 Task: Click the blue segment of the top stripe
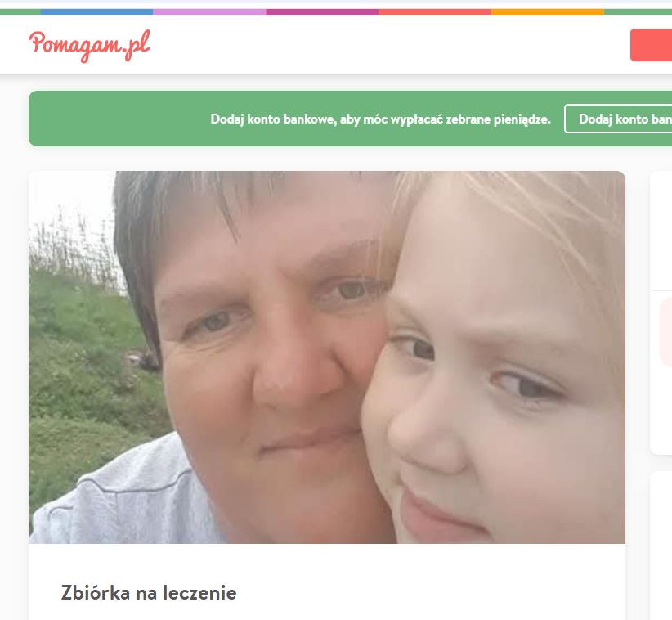(x=96, y=11)
